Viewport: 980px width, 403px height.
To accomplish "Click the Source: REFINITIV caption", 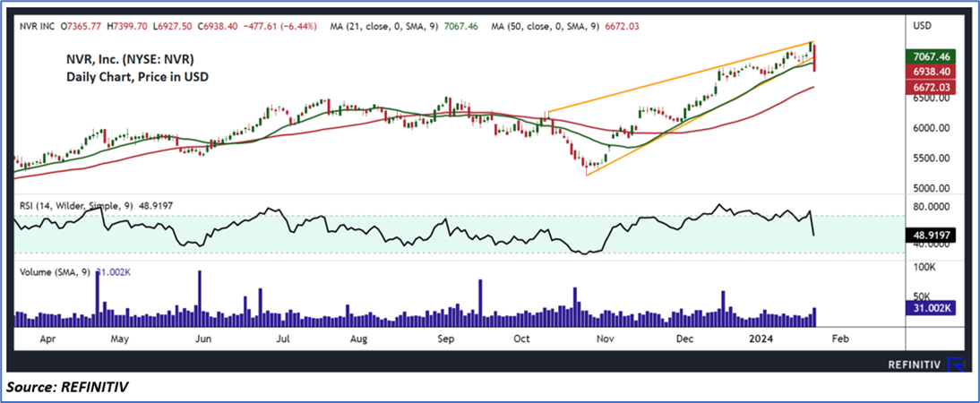I will 67,388.
